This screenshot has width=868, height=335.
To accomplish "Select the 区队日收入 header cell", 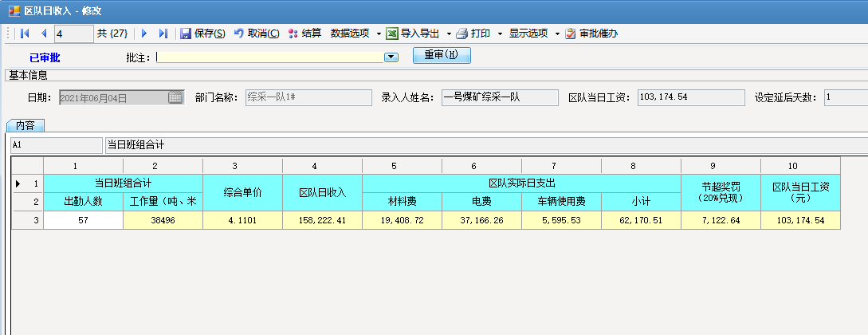I will tap(322, 193).
